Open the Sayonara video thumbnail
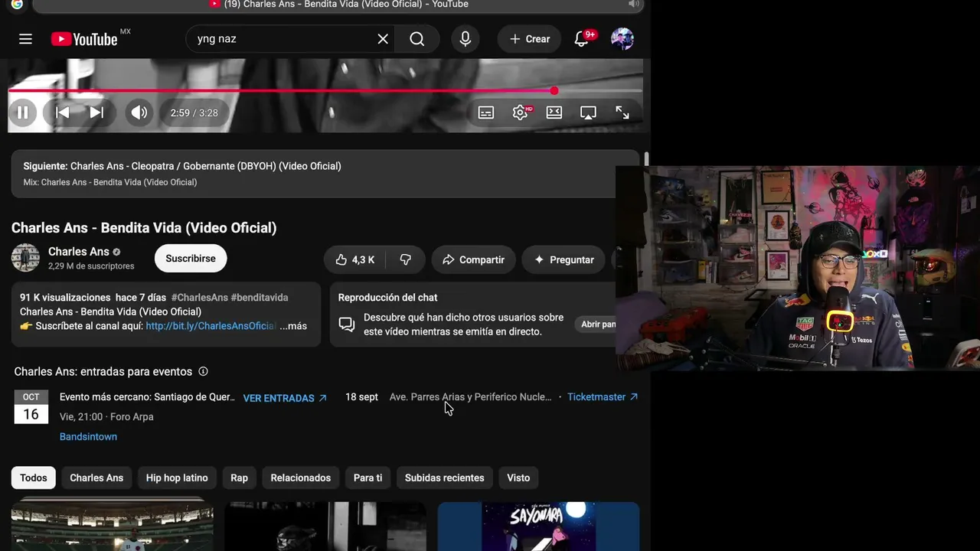Viewport: 980px width, 551px height. coord(538,527)
